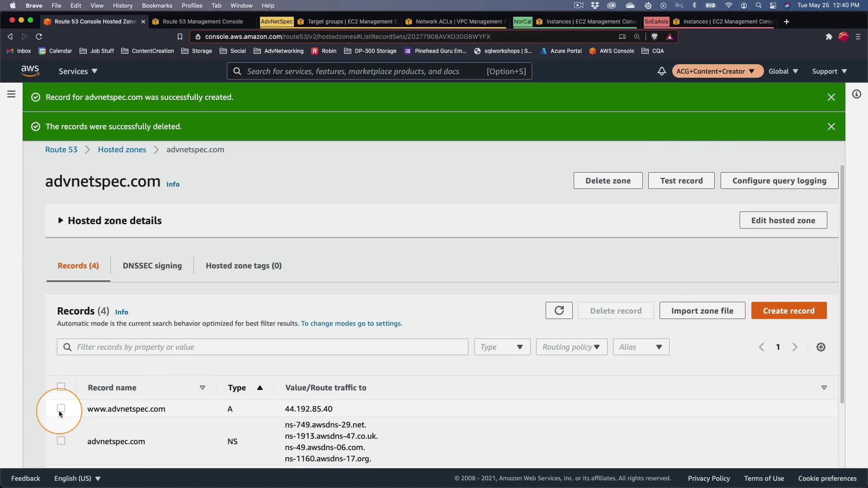Screen dimensions: 868x488
Task: Switch to the DNSSEC signing tab
Action: coord(152,266)
